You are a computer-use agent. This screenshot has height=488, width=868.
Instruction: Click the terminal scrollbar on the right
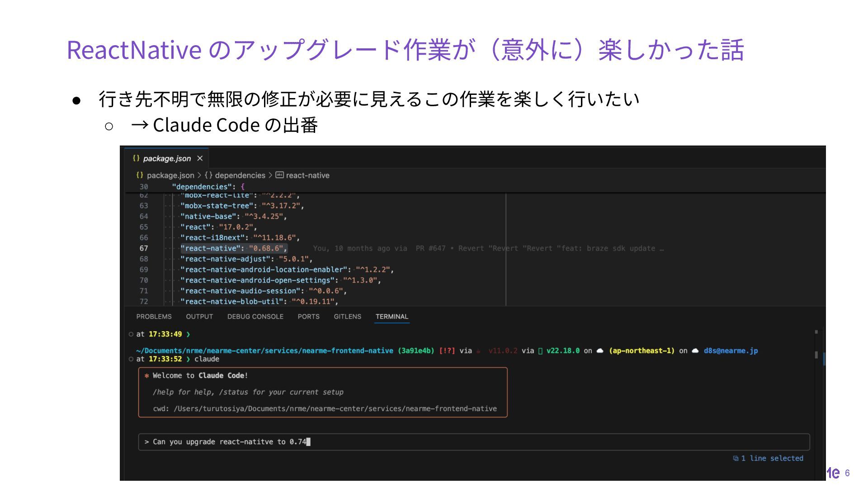click(x=816, y=355)
